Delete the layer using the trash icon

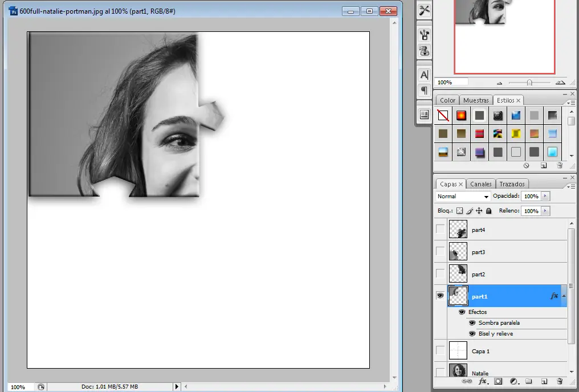click(x=559, y=381)
